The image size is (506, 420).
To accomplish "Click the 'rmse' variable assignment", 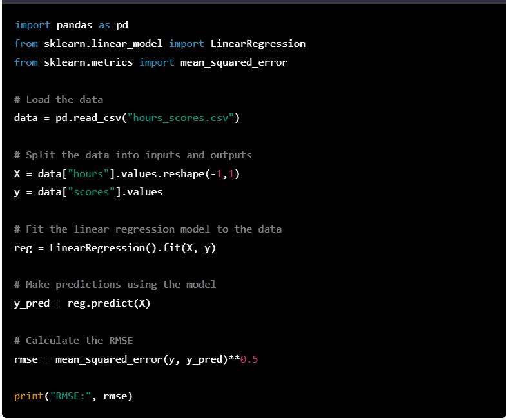I will pyautogui.click(x=26, y=359).
